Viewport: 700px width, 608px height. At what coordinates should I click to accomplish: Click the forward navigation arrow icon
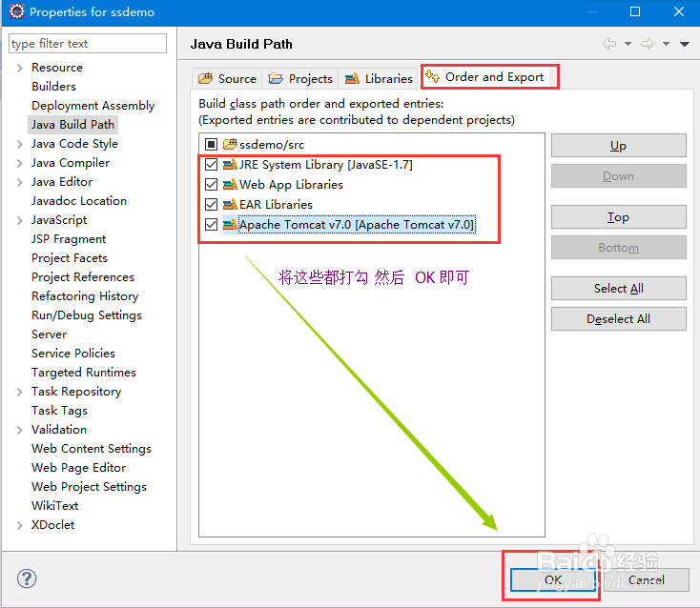click(648, 44)
